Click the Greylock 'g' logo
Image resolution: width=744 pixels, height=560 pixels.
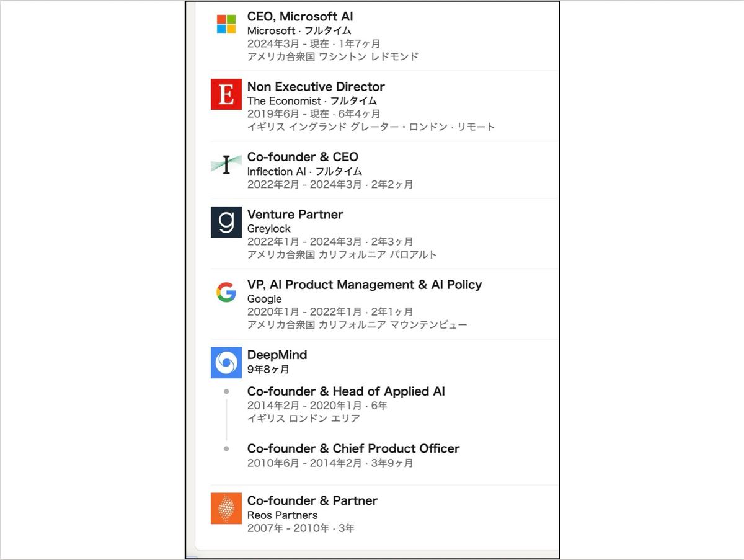(x=226, y=222)
